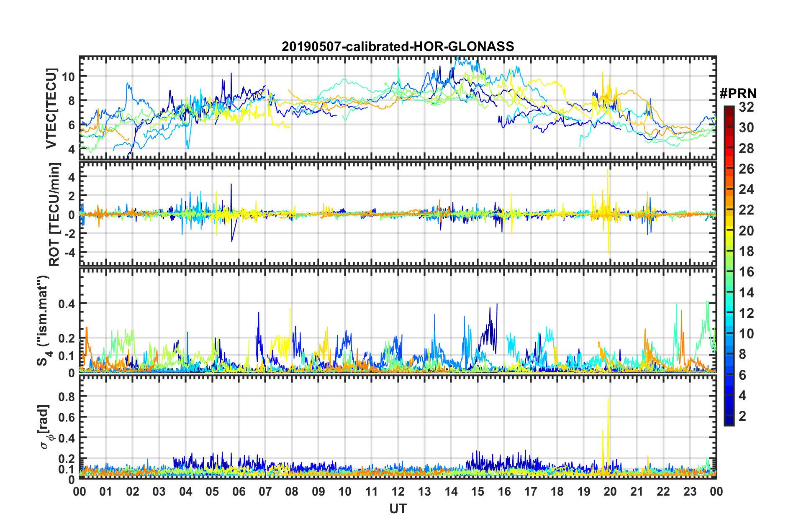Click the "2" label on the PRN colorbar
The height and width of the screenshot is (532, 796).
(742, 416)
